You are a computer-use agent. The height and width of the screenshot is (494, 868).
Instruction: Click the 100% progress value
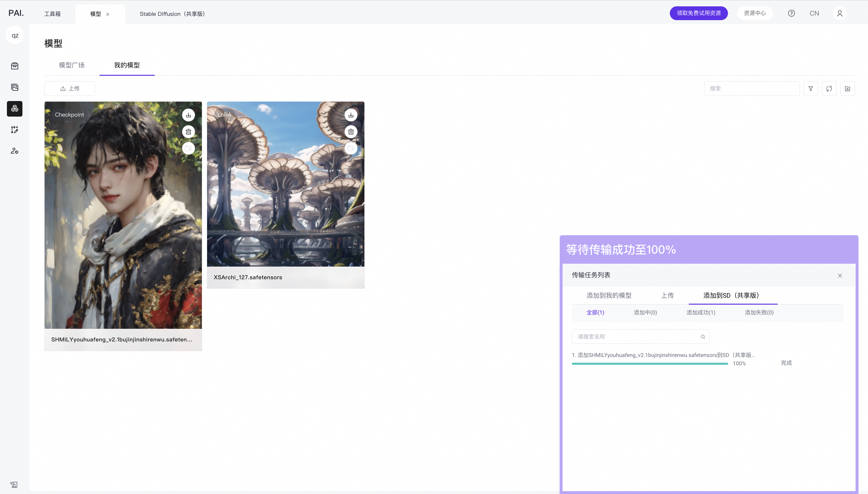coord(739,364)
